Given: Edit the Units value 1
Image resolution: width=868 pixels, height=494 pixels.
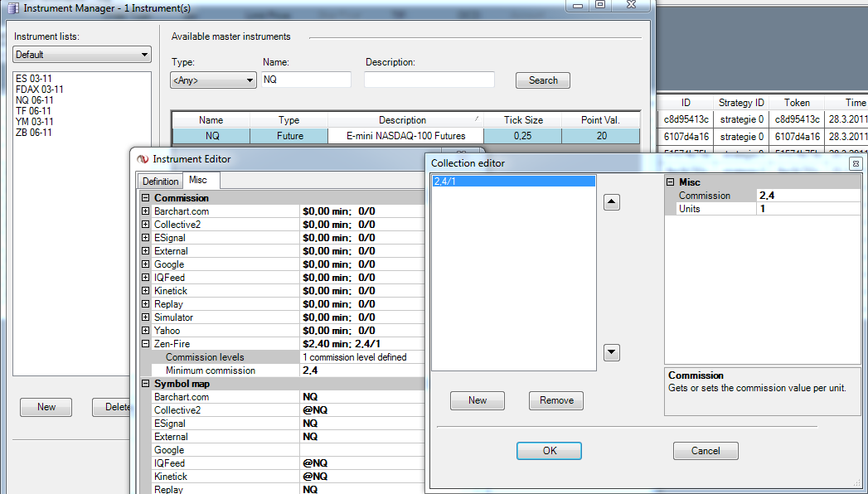Looking at the screenshot, I should pyautogui.click(x=808, y=209).
